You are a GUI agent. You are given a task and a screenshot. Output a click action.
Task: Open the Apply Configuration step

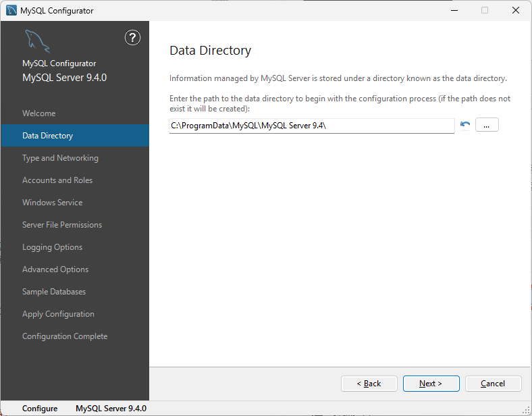click(58, 314)
